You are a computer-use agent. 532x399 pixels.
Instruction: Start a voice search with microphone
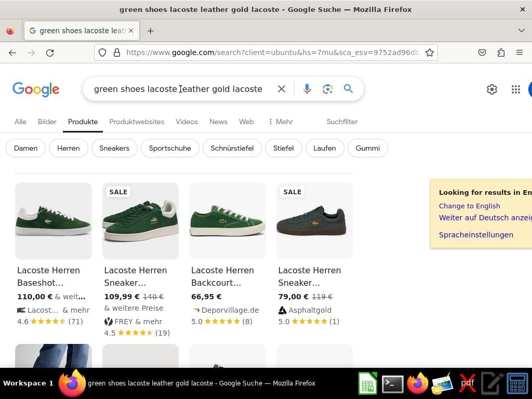pos(307,89)
